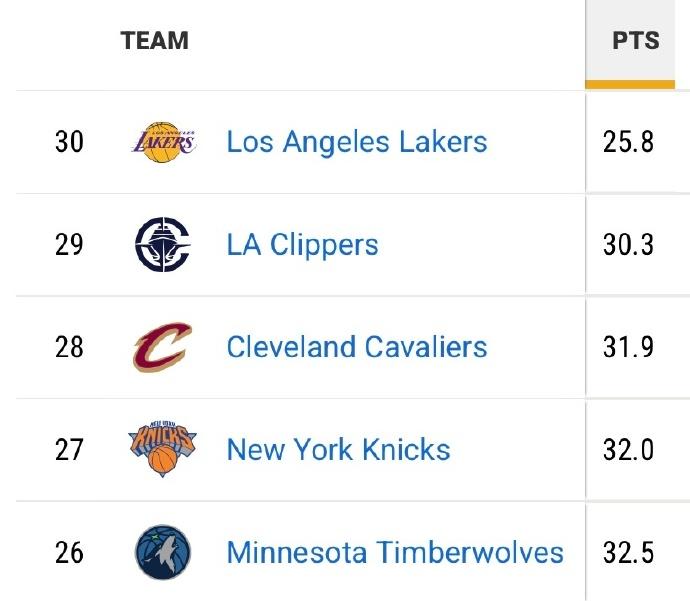Open the LA Clippers team link
The width and height of the screenshot is (690, 601).
tap(302, 245)
